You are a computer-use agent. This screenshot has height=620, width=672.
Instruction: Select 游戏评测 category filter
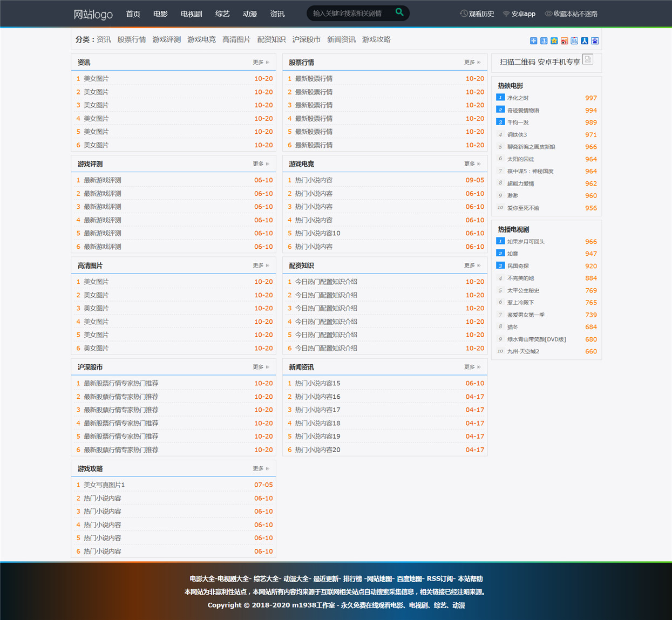[x=166, y=39]
